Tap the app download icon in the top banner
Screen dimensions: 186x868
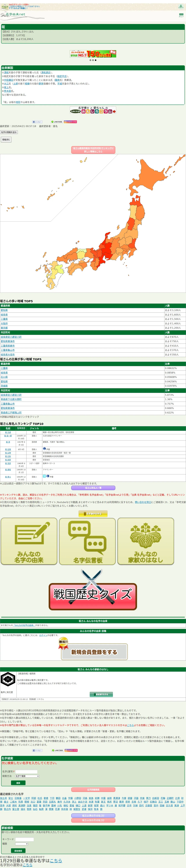(x=181, y=6)
